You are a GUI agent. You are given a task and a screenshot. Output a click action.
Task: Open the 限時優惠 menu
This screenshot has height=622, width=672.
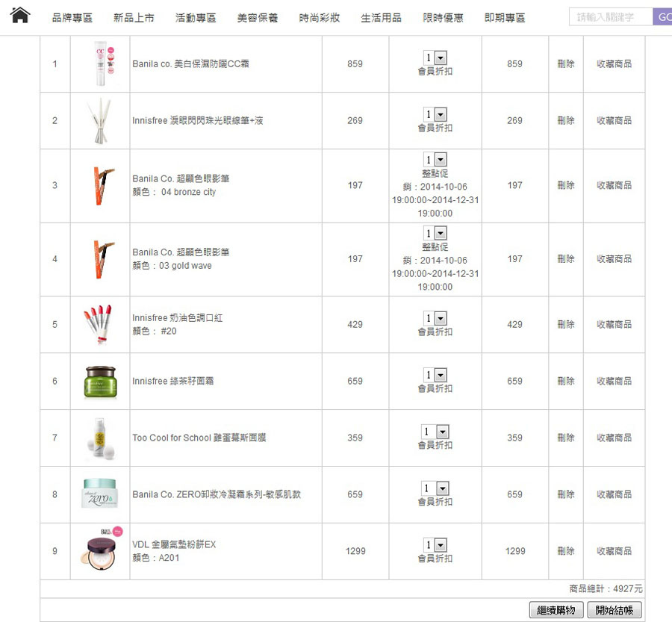coord(443,18)
